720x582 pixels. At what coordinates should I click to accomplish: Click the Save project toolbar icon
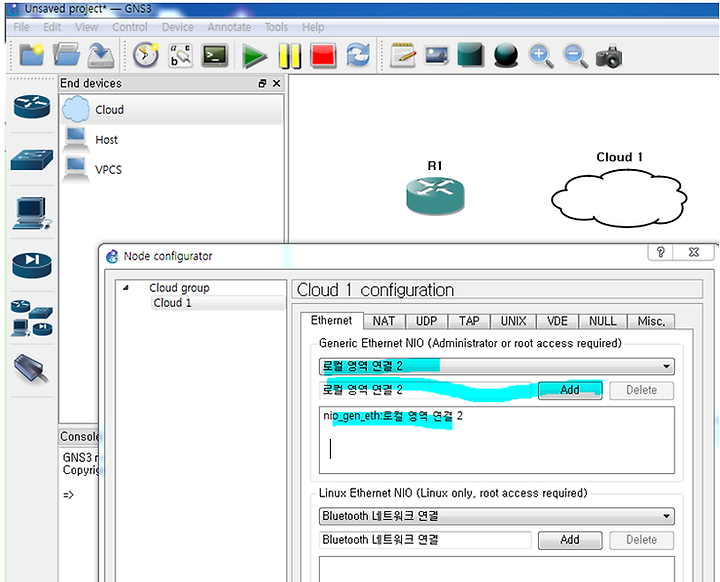click(101, 56)
